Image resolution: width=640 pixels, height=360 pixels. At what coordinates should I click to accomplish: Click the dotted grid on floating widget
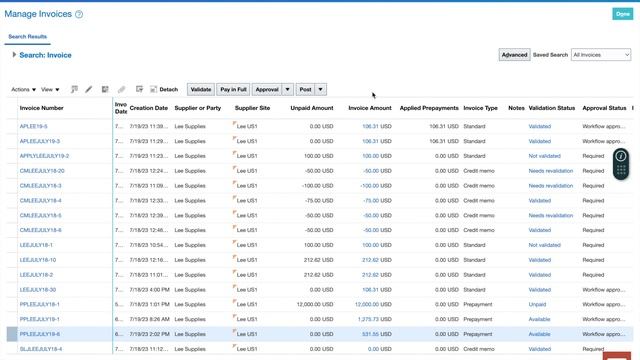pos(621,170)
